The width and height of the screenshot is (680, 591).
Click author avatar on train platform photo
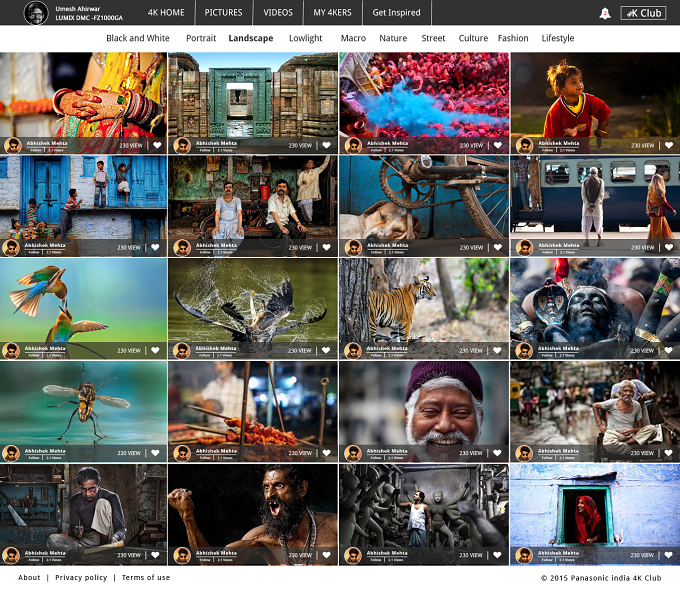[x=524, y=248]
